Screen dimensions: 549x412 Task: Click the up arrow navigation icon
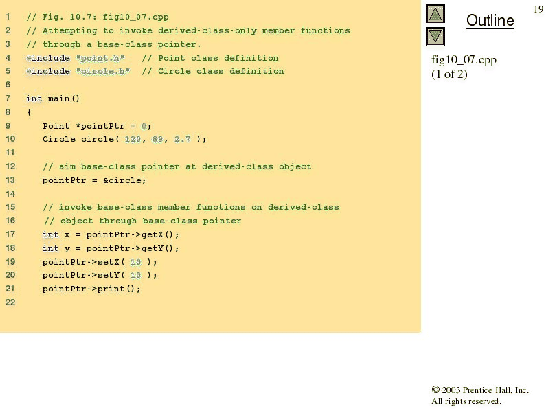435,14
